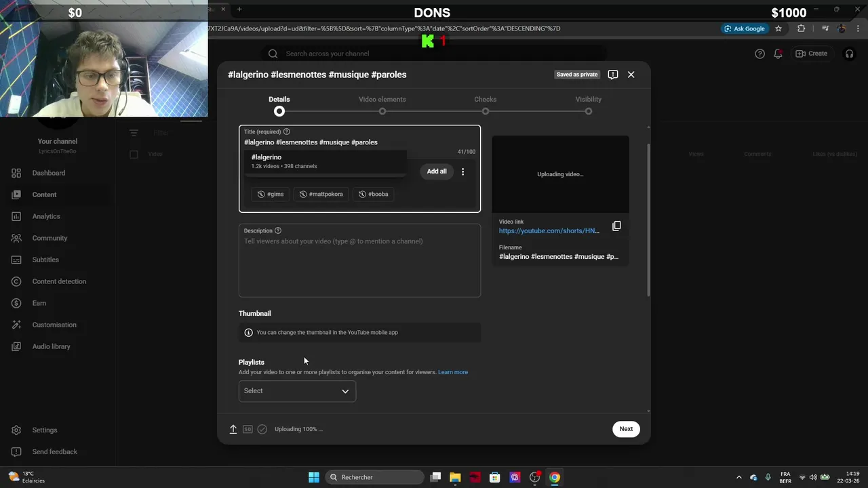Viewport: 868px width, 488px height.
Task: Open Windows Start menu
Action: [x=314, y=477]
